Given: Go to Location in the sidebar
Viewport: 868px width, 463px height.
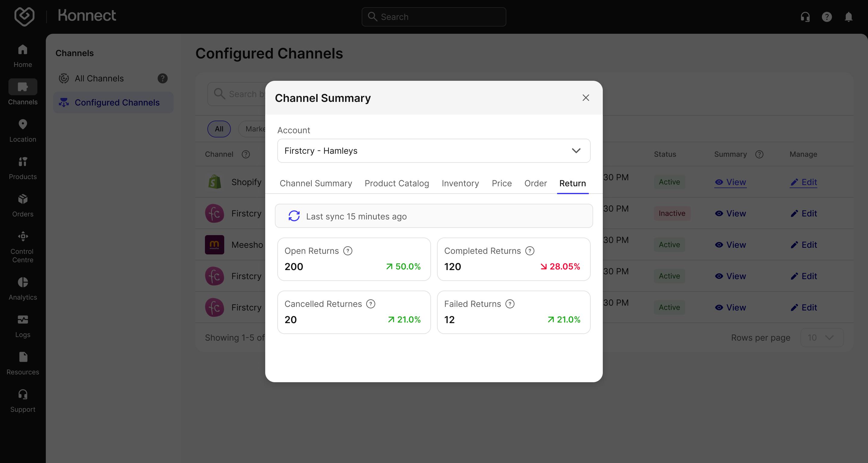Looking at the screenshot, I should (x=23, y=131).
